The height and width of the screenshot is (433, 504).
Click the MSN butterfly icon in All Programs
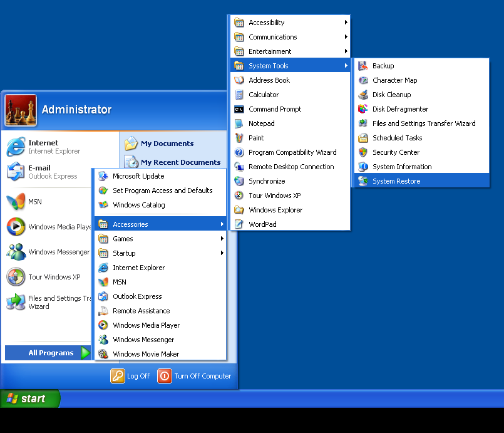tap(103, 282)
